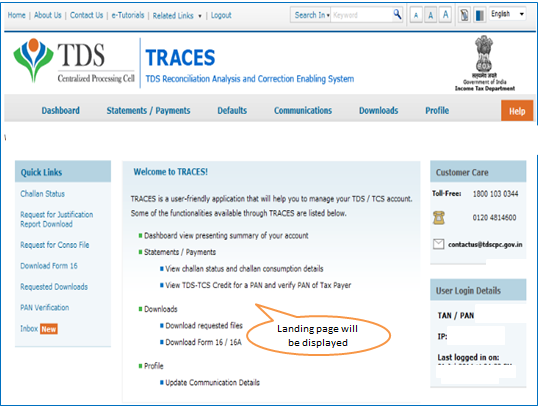Viewport: 538px width, 410px height.
Task: Click the Quick Links panel header
Action: point(63,172)
